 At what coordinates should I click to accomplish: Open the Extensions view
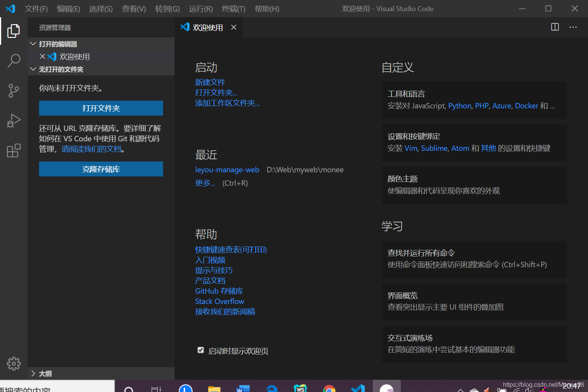tap(14, 150)
